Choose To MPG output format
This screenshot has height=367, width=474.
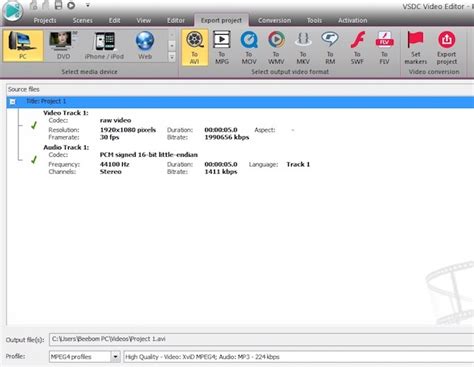pos(222,47)
